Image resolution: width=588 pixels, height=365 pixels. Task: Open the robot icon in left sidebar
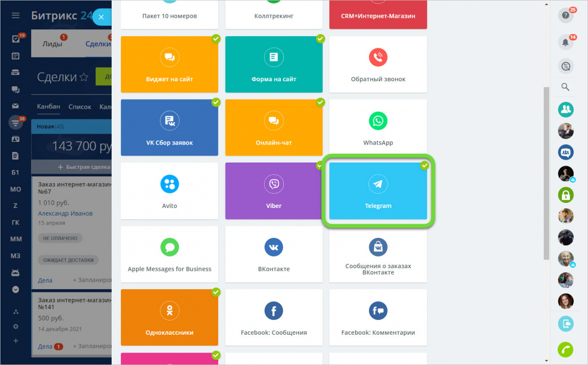(x=16, y=273)
